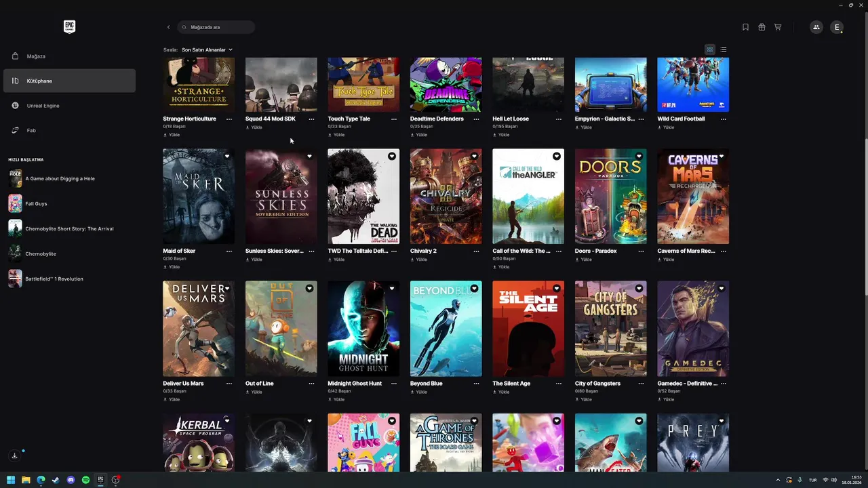
Task: Open three-dot menu for Chivalry 2
Action: pyautogui.click(x=476, y=251)
